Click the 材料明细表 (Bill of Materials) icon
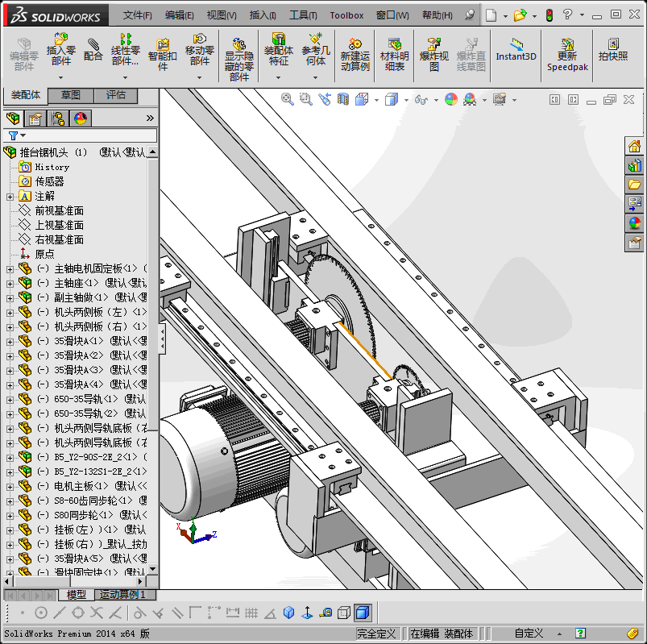Image resolution: width=647 pixels, height=644 pixels. click(x=394, y=55)
